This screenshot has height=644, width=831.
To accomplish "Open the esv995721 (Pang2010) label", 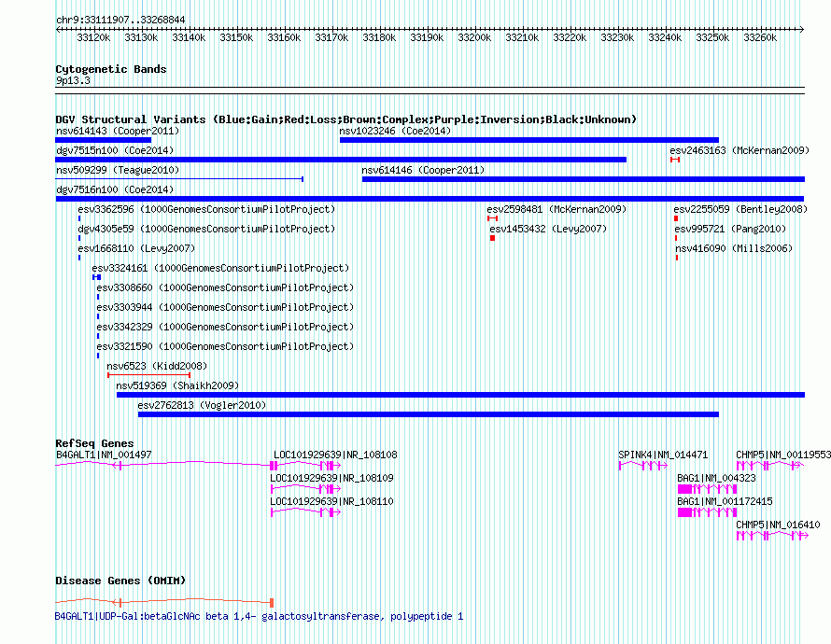I will 730,229.
